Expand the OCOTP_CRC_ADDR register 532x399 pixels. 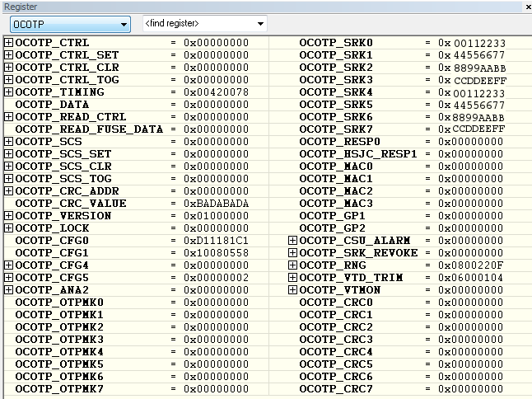coord(8,190)
